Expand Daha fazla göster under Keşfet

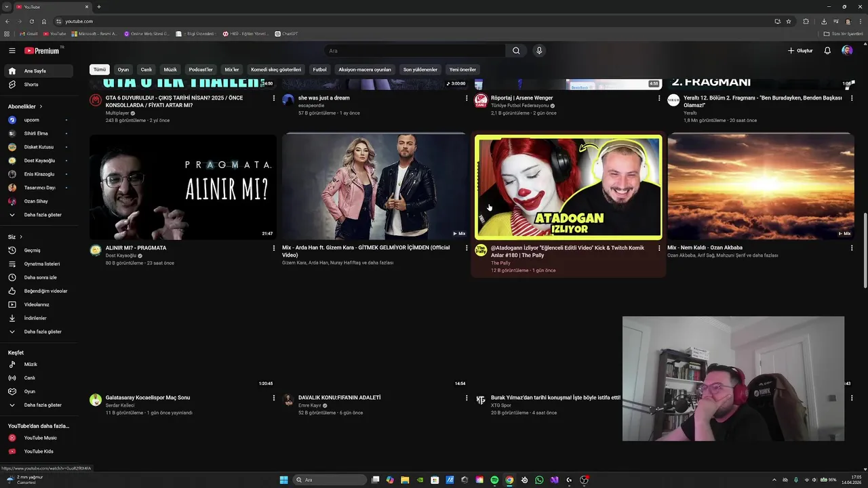tap(39, 405)
